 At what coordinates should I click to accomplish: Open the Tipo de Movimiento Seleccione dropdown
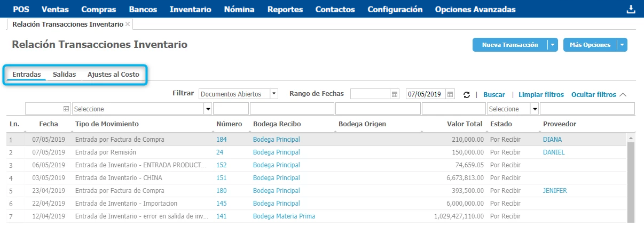207,109
